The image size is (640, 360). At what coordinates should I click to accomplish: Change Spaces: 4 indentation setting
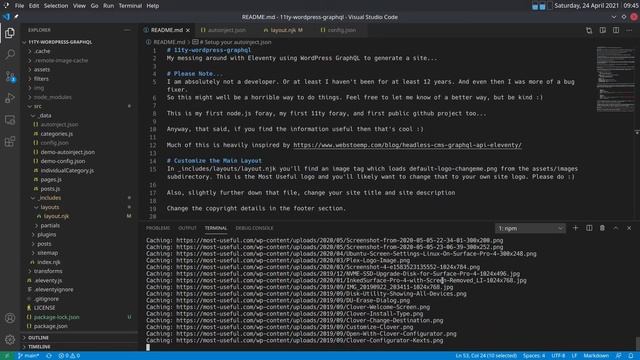pyautogui.click(x=533, y=356)
